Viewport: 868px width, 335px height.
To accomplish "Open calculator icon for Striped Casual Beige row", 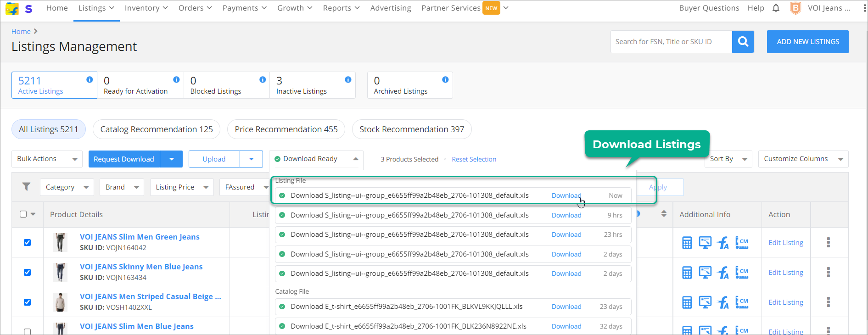I will pos(687,302).
